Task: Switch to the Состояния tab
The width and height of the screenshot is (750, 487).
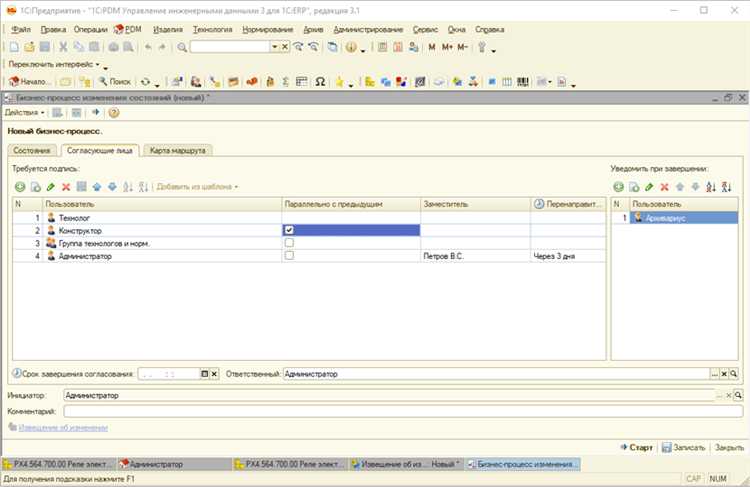Action: [32, 150]
